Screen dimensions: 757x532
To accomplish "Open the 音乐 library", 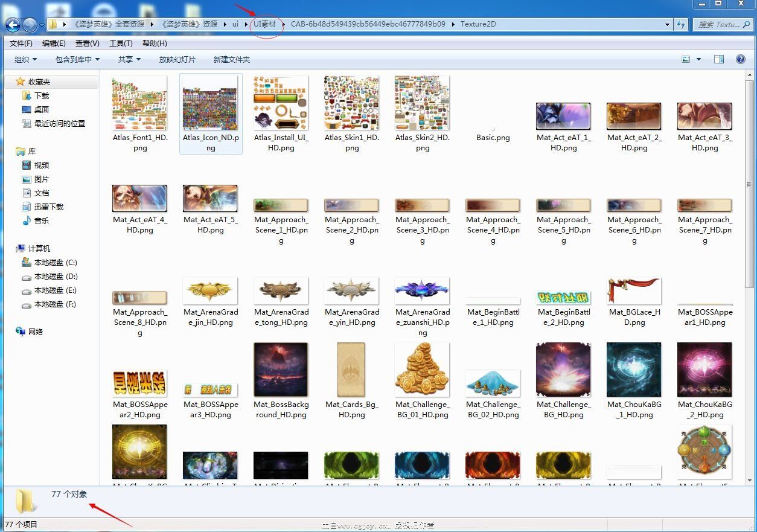I will point(41,220).
